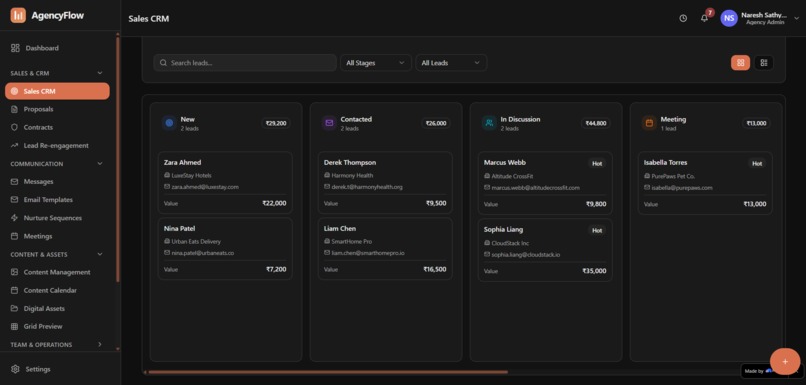Click the In Discussion ₹44,800 total badge
The height and width of the screenshot is (385, 806).
click(596, 123)
